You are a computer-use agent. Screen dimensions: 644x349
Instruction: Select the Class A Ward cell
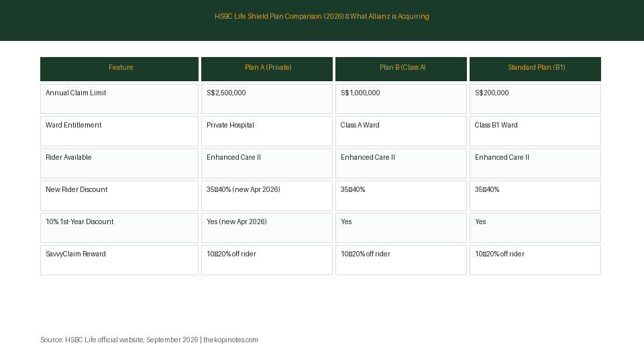401,131
